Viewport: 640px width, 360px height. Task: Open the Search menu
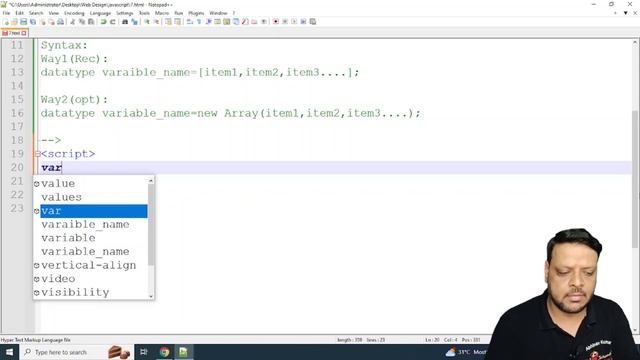tap(36, 13)
